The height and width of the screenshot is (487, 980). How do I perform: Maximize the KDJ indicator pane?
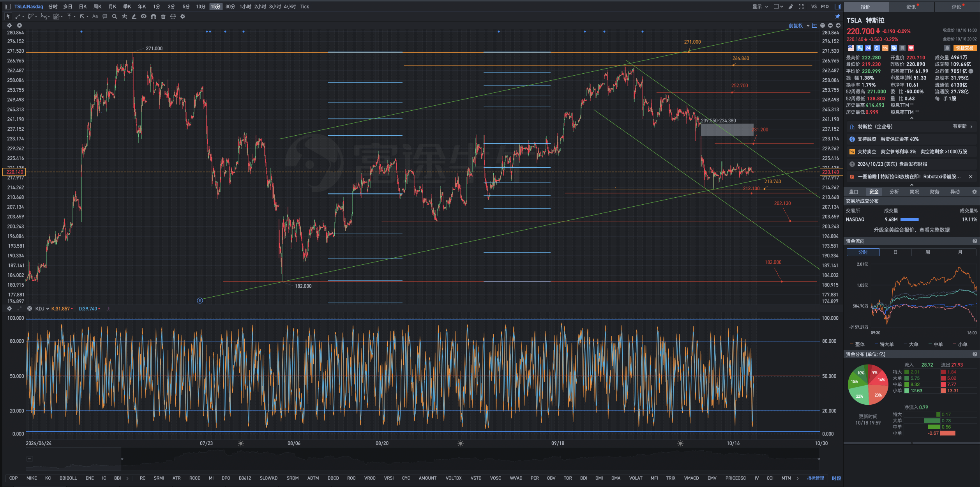pyautogui.click(x=19, y=308)
